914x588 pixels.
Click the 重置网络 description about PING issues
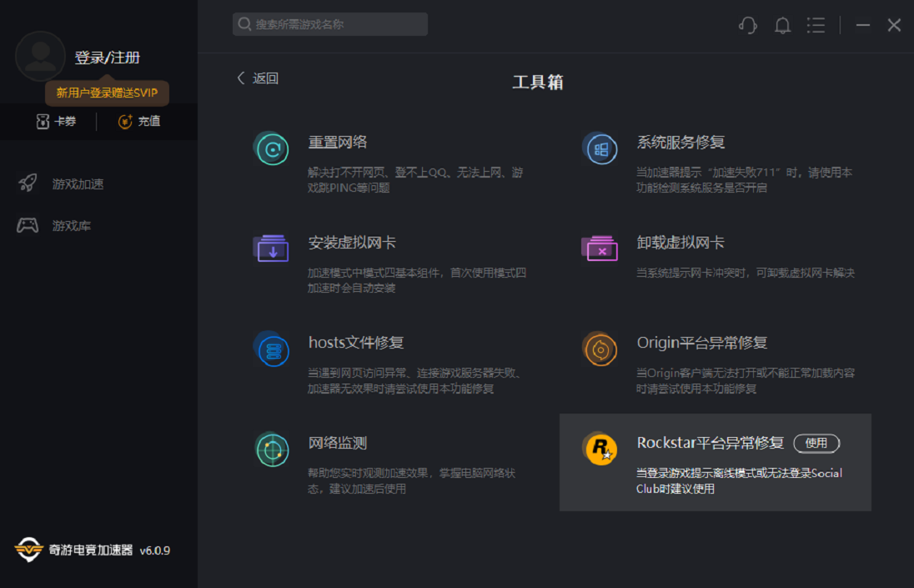[x=415, y=180]
